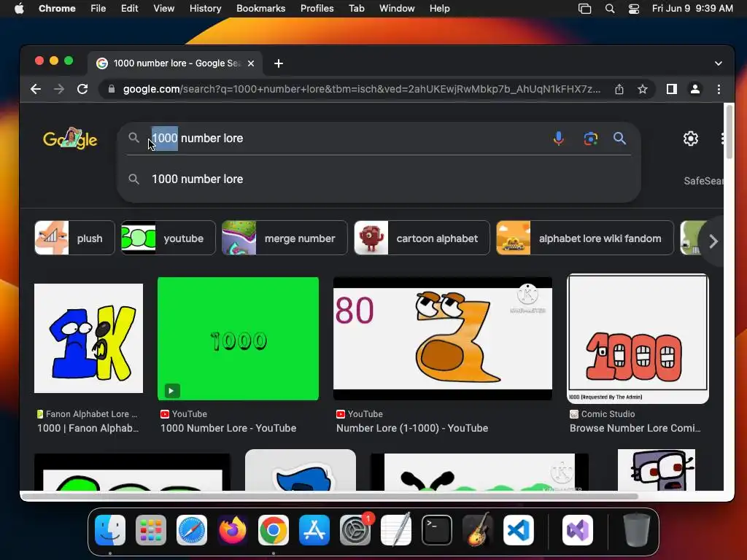Open the Profiles menu

(317, 8)
